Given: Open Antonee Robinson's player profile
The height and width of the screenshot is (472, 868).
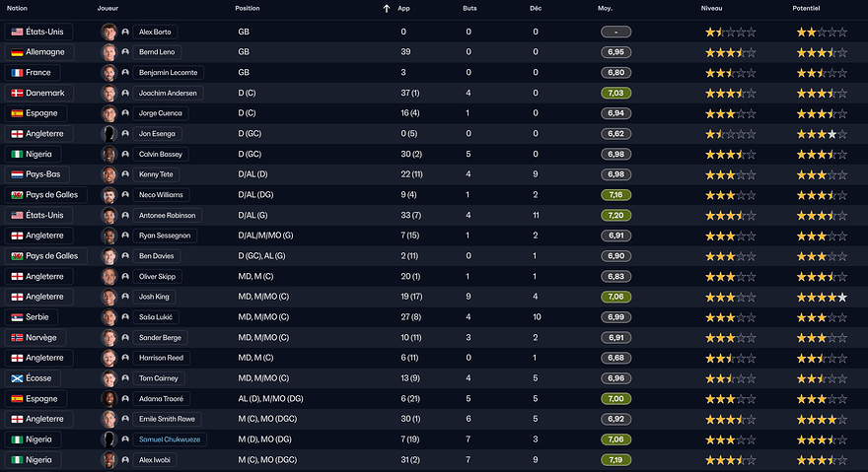Looking at the screenshot, I should tap(167, 215).
